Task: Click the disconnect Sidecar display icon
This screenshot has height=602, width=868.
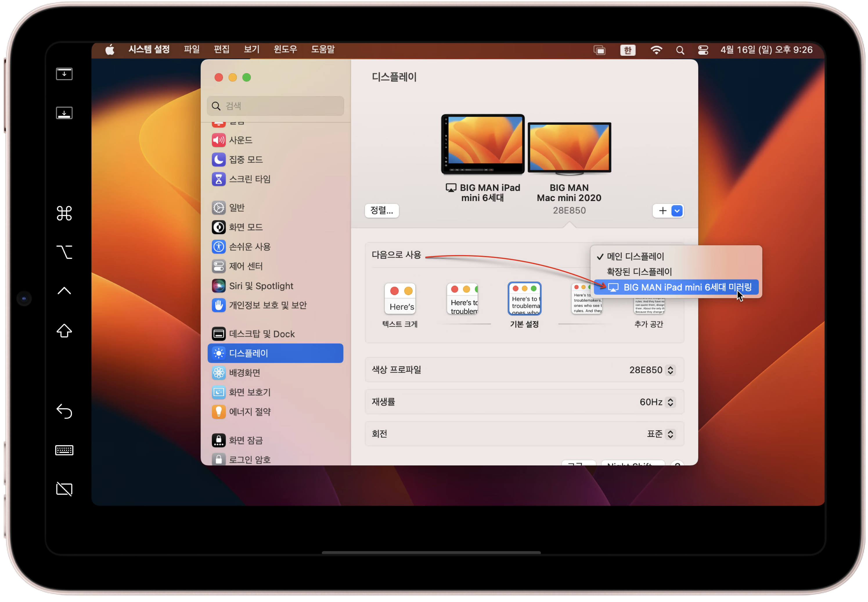Action: pos(64,489)
